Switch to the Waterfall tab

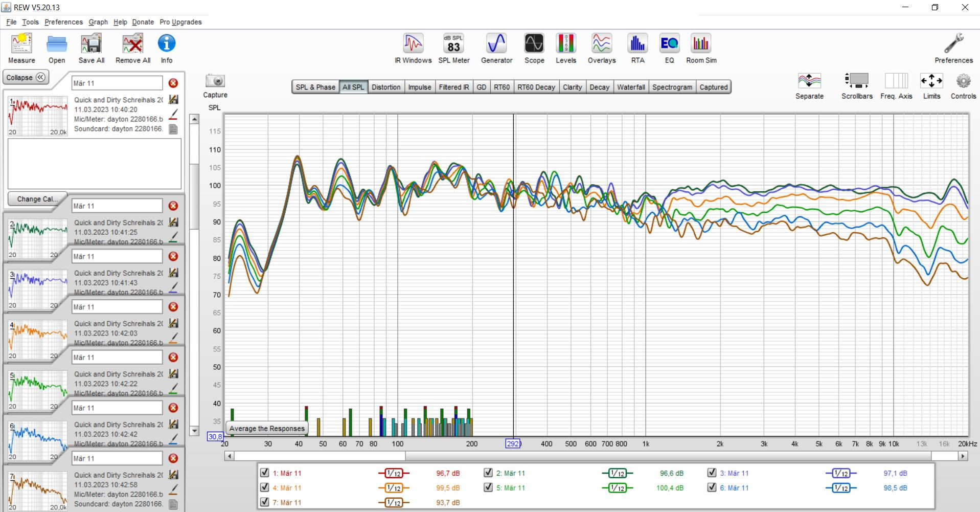(630, 87)
